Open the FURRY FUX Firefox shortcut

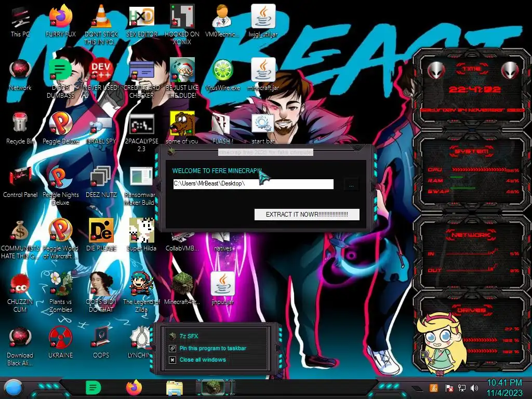(x=60, y=20)
